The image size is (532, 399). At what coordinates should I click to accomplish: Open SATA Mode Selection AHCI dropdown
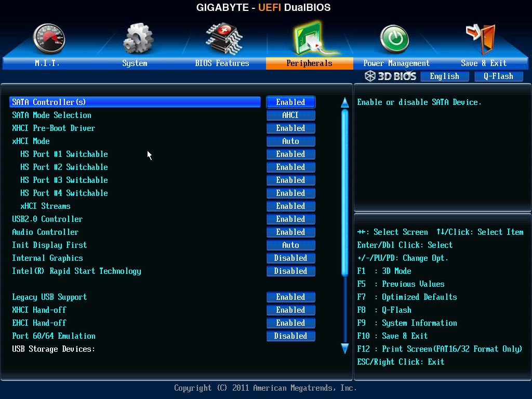[x=291, y=115]
